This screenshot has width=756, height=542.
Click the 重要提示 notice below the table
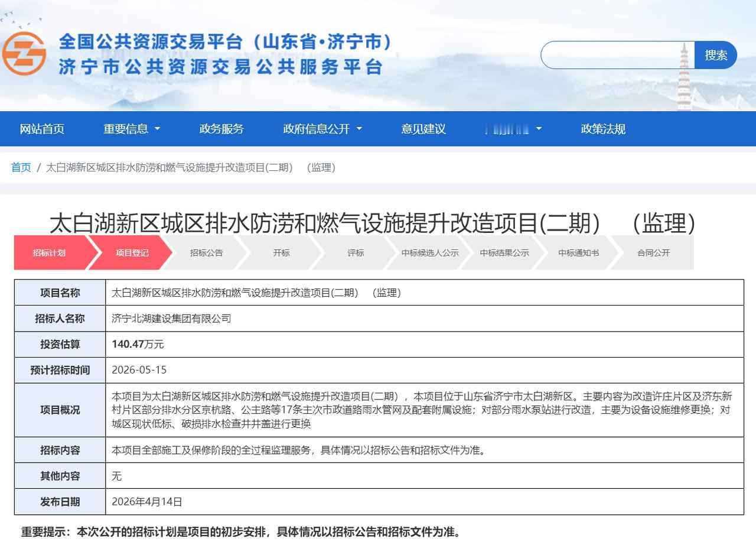coord(241,531)
